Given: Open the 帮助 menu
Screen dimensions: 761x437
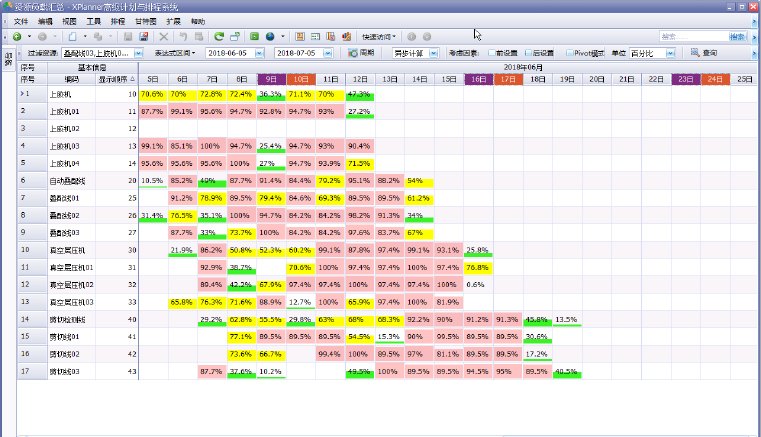Looking at the screenshot, I should point(198,21).
